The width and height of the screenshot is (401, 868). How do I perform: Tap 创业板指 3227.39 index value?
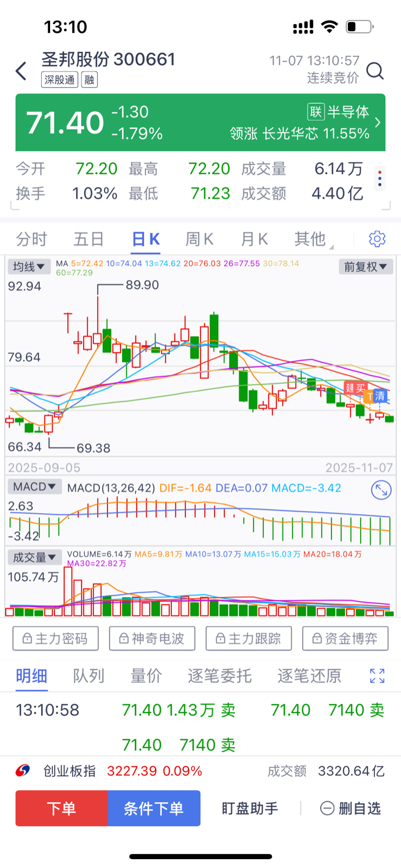[132, 771]
